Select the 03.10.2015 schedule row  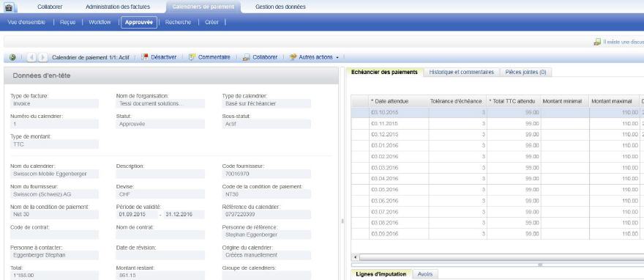click(x=498, y=112)
